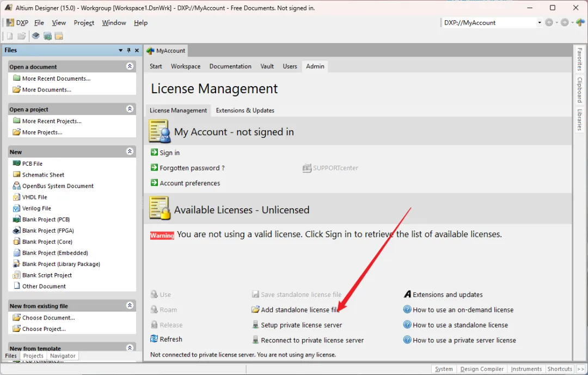This screenshot has height=375, width=588.
Task: Create a new PCB File
Action: [32, 164]
